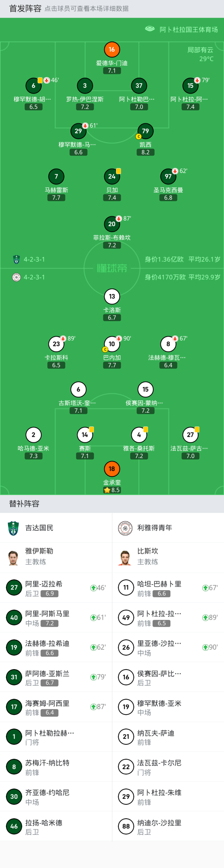
Task: Open 利雅得青年 team page
Action: pyautogui.click(x=155, y=528)
